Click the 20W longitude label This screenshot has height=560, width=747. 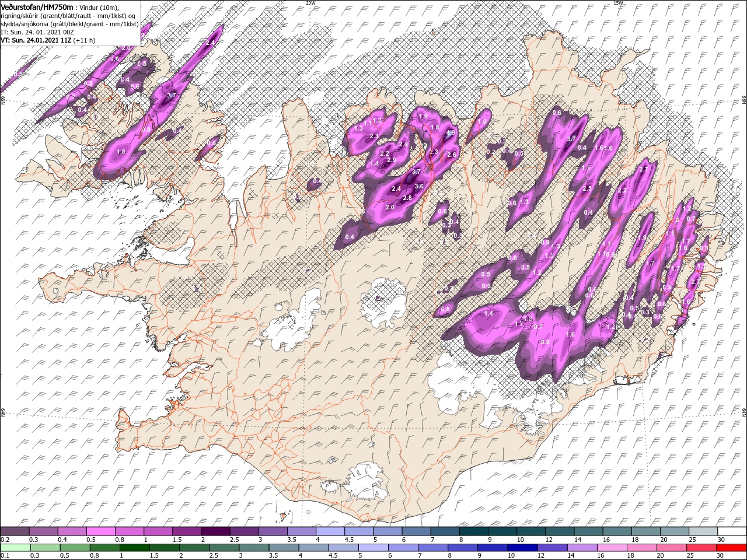(x=310, y=3)
